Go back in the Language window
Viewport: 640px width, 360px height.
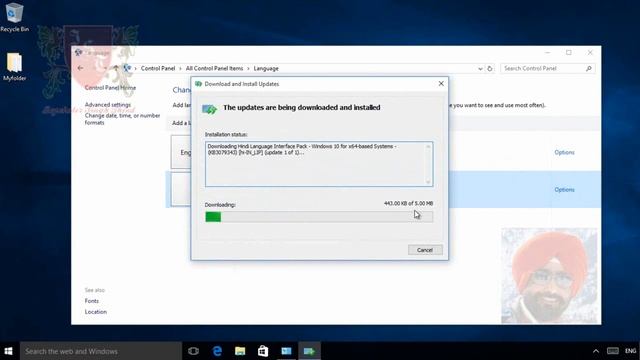[80, 68]
